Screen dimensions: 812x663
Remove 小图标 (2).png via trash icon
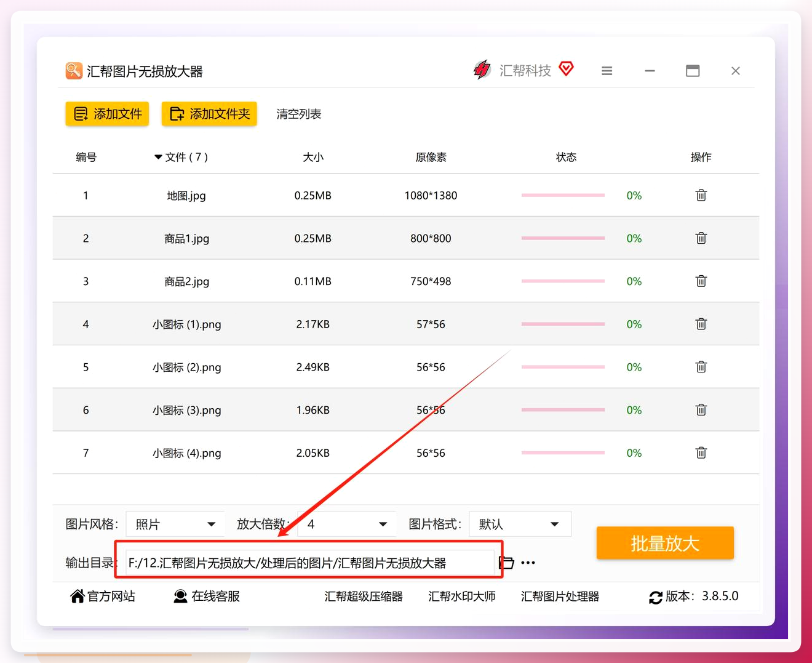[701, 367]
